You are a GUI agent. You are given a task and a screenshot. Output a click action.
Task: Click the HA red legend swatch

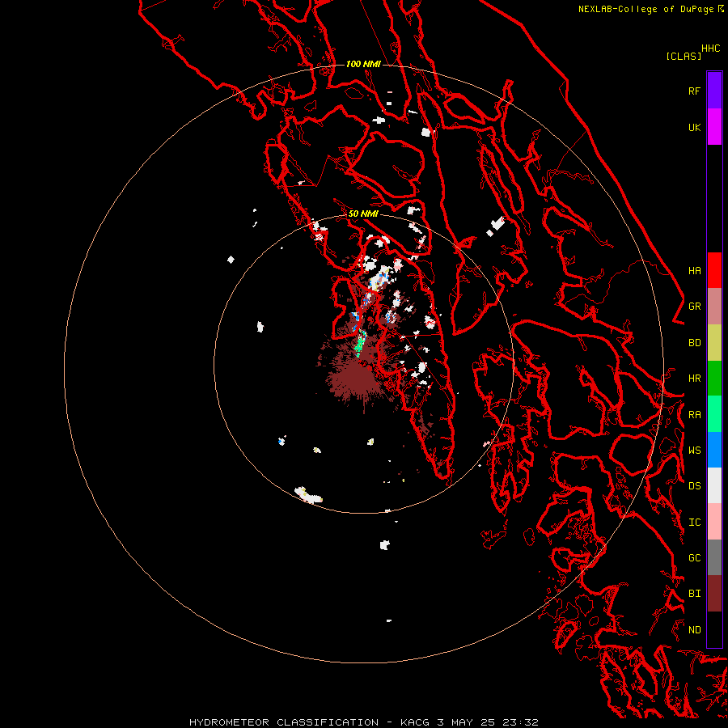(x=714, y=270)
